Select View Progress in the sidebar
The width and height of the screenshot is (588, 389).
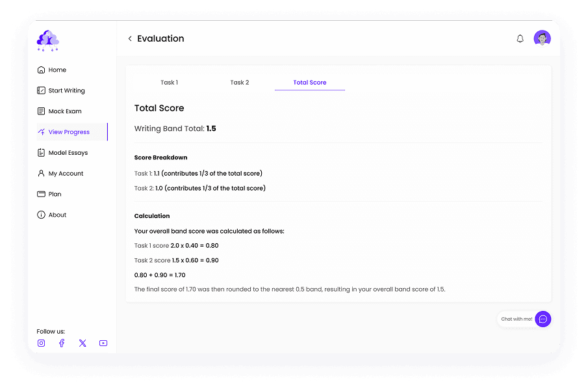coord(67,131)
